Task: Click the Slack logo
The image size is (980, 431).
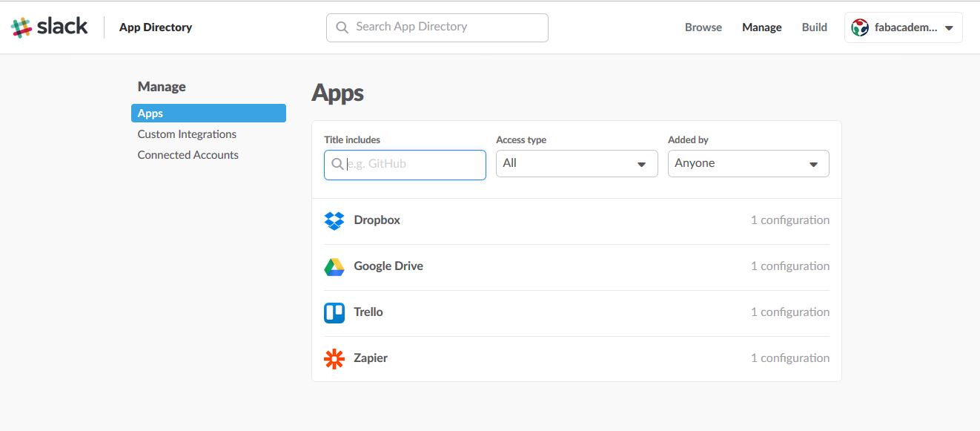Action: [49, 27]
